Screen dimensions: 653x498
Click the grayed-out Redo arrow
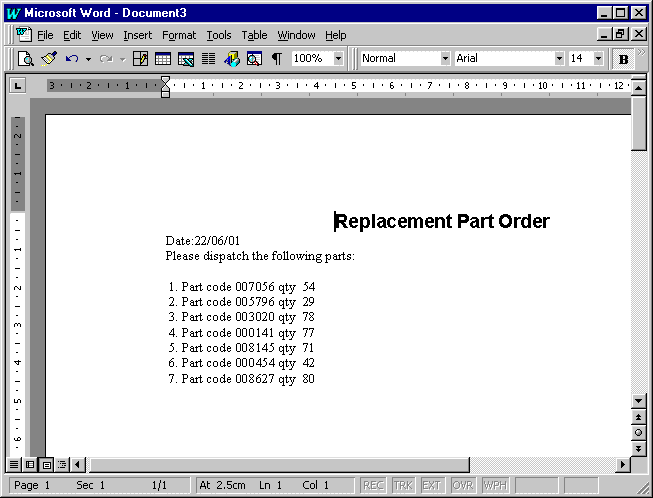tap(106, 59)
